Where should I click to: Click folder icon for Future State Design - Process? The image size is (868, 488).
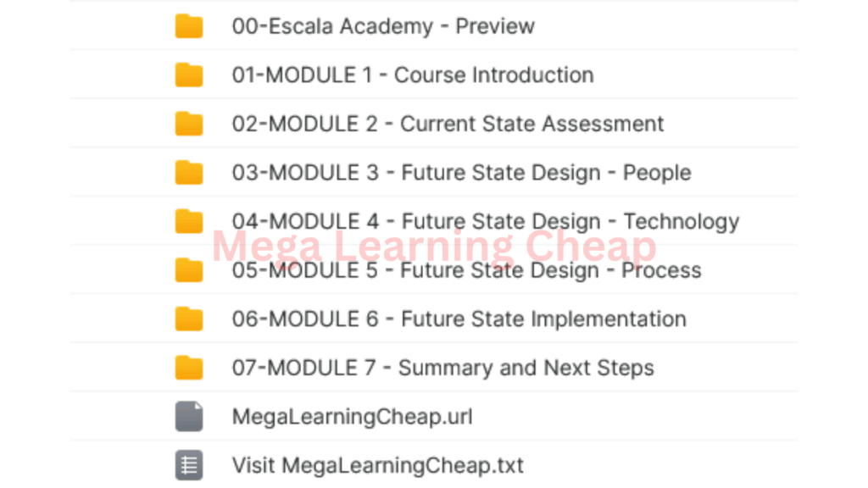pos(189,270)
